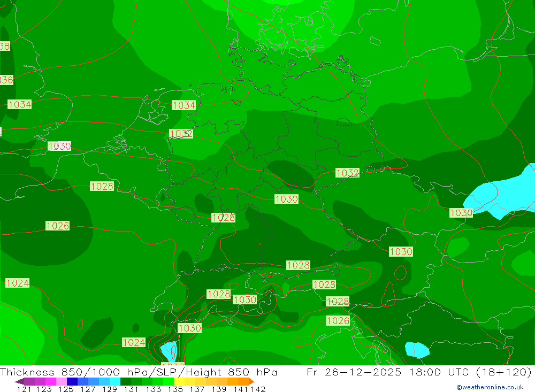Image resolution: width=535 pixels, height=392 pixels.
Task: Click the legend value 142
Action: (x=258, y=389)
